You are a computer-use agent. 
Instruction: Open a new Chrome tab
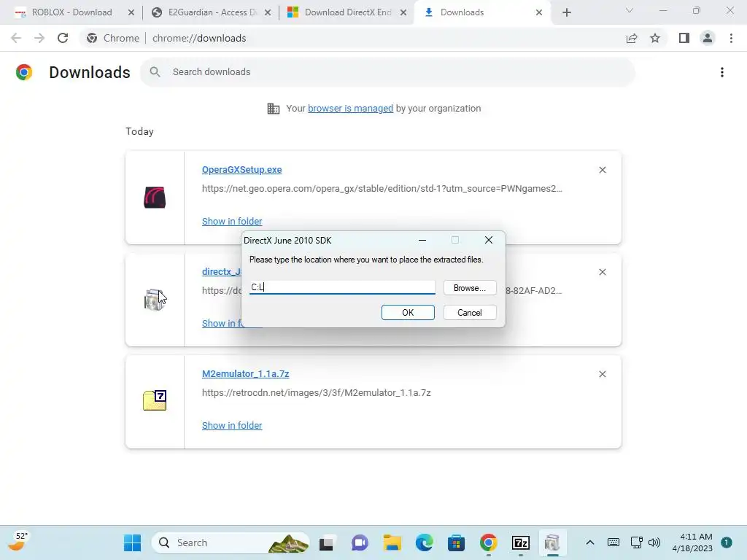(566, 12)
